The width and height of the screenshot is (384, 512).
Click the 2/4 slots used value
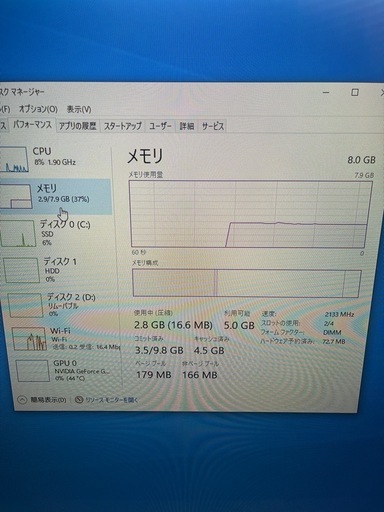pyautogui.click(x=329, y=323)
